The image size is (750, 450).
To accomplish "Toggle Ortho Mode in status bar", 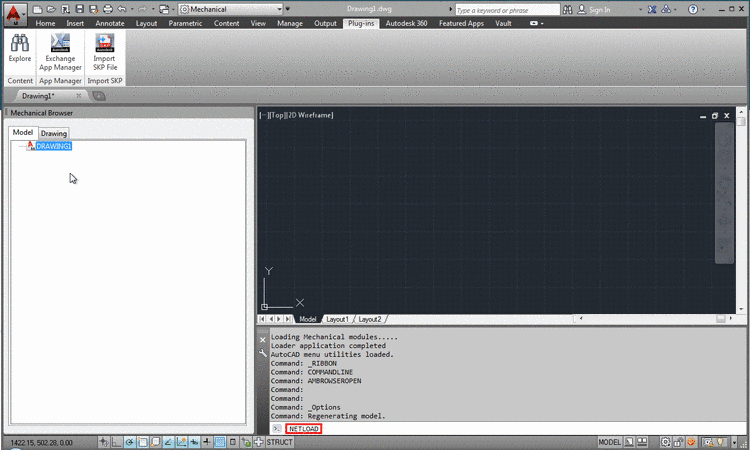I will pyautogui.click(x=117, y=442).
